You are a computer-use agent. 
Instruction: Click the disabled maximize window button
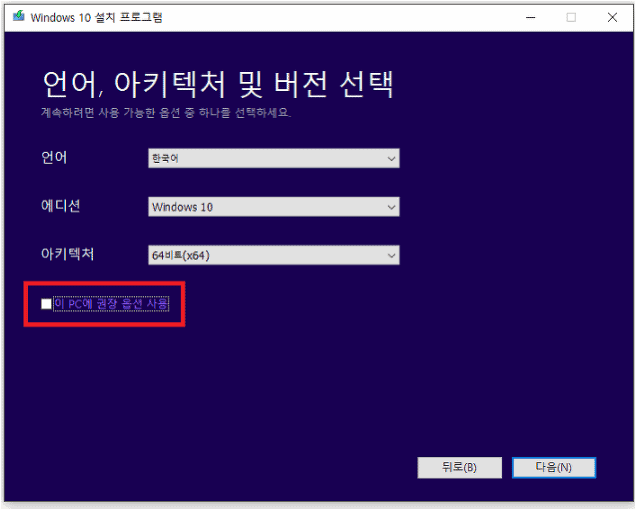pyautogui.click(x=571, y=17)
